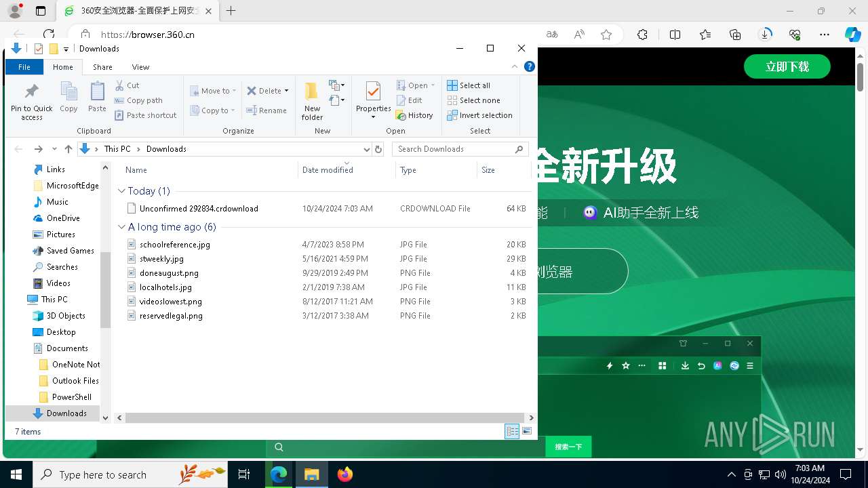Image resolution: width=868 pixels, height=488 pixels.
Task: Select the 360 browser tab in Edge
Action: coord(137,11)
